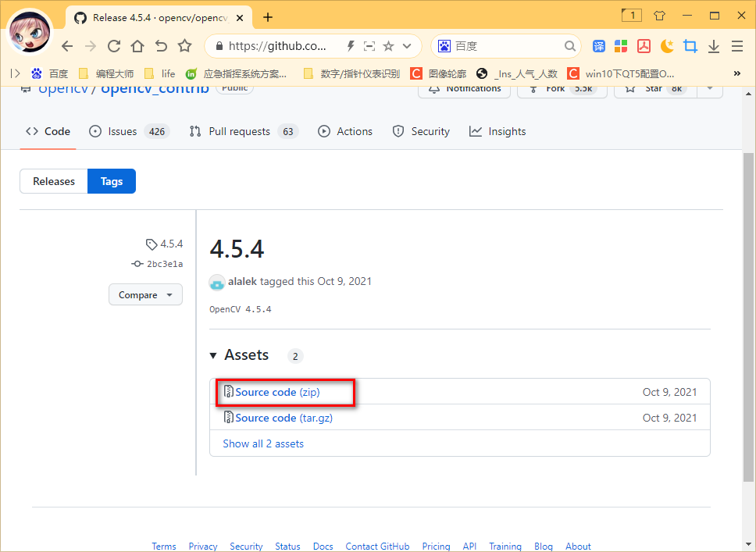
Task: Open the 数字/指针仪表识别 bookmark folder
Action: tap(352, 73)
